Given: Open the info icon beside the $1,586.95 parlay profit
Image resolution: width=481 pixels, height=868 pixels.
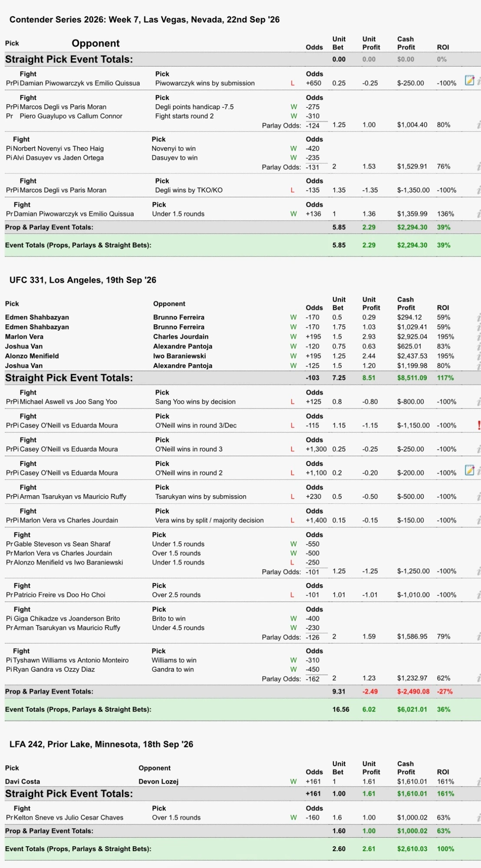Looking at the screenshot, I should (x=479, y=637).
